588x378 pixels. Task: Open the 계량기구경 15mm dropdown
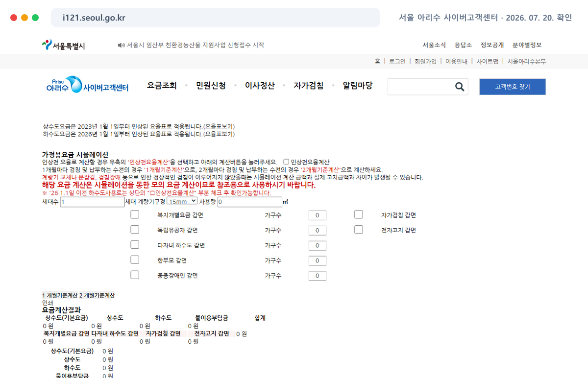coord(182,201)
